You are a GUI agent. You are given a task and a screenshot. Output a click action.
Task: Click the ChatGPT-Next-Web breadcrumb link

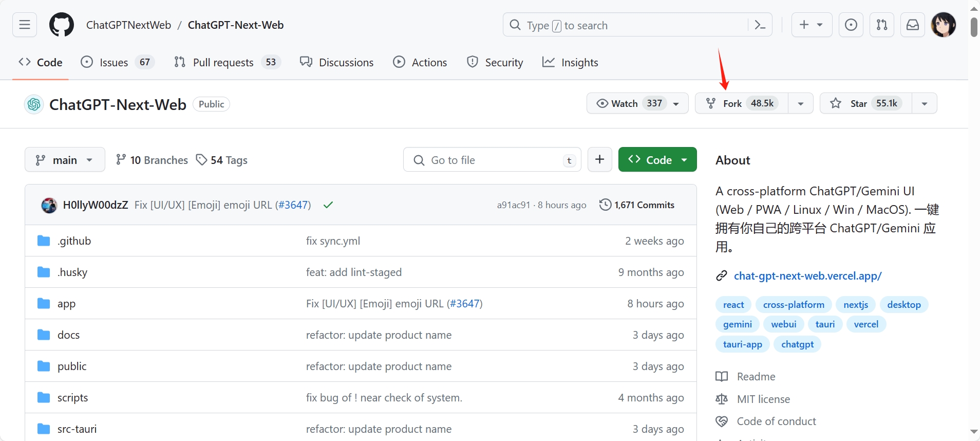coord(236,25)
